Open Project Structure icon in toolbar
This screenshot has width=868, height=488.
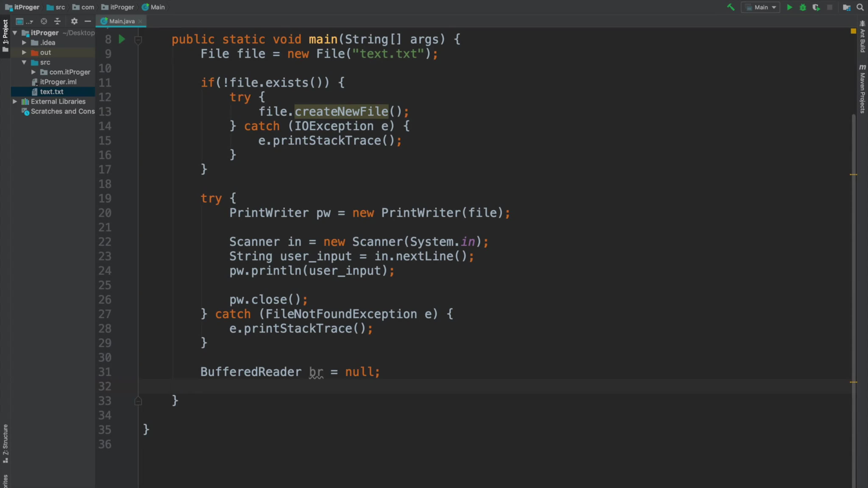pos(846,7)
